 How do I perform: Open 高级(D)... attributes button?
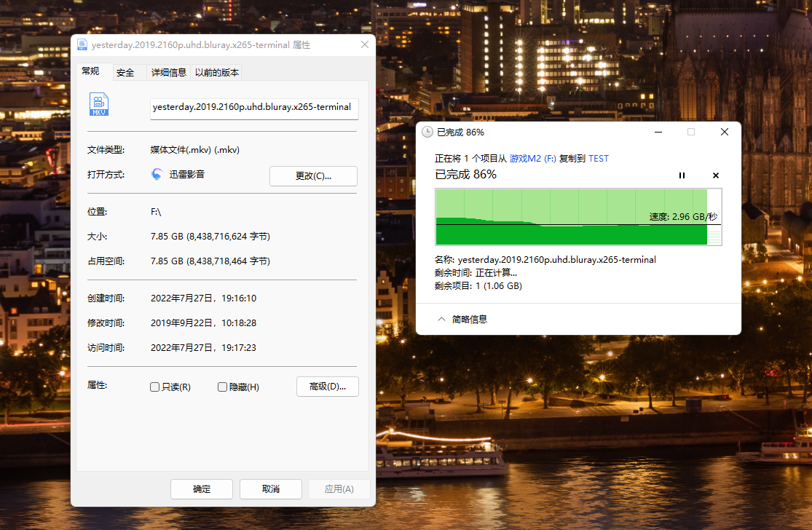click(x=327, y=387)
